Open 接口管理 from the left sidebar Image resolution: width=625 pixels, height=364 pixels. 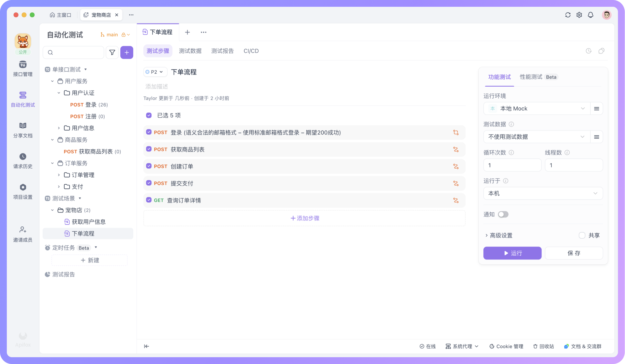click(23, 69)
